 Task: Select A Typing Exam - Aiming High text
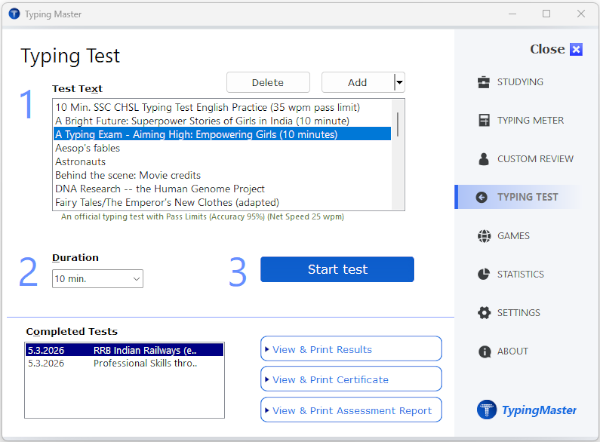[223, 134]
